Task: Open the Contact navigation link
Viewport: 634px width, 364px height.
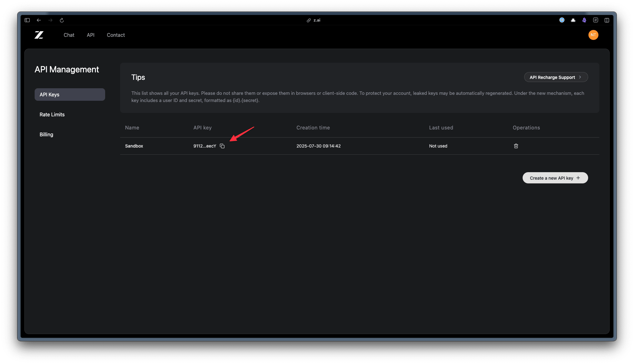Action: pyautogui.click(x=116, y=35)
